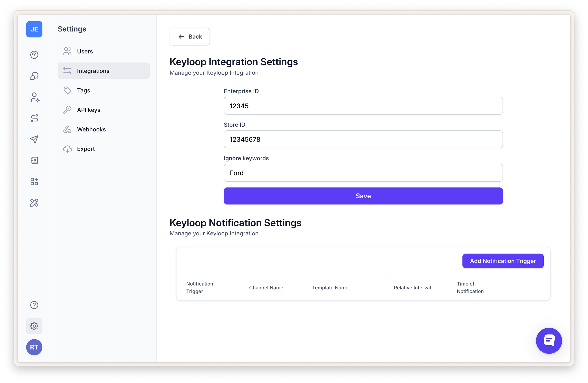Open the chat widget in bottom right corner

click(x=549, y=341)
